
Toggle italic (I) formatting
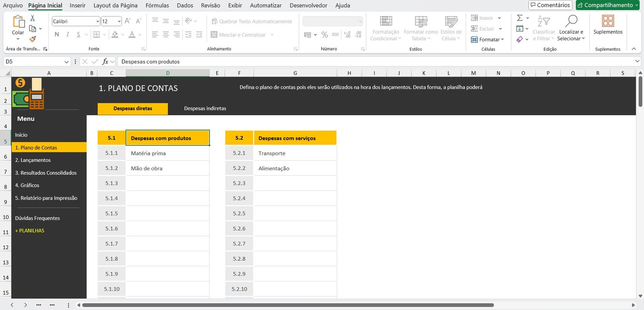(68, 35)
